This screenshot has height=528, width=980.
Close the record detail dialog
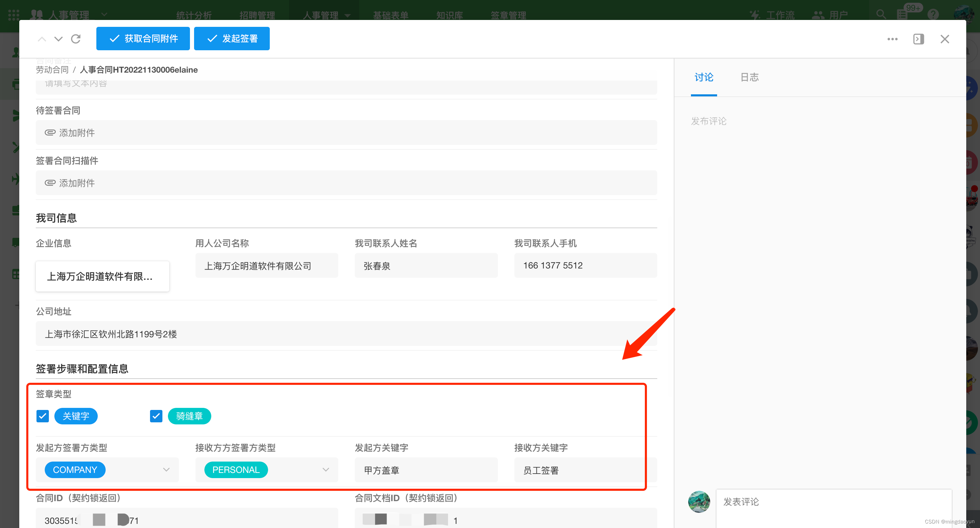tap(945, 39)
